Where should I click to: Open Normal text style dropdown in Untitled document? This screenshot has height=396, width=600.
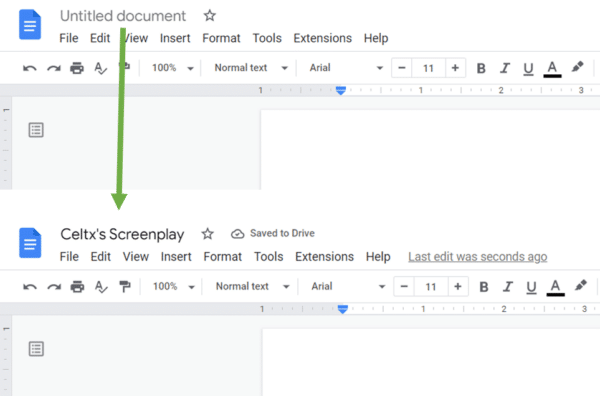[x=251, y=68]
